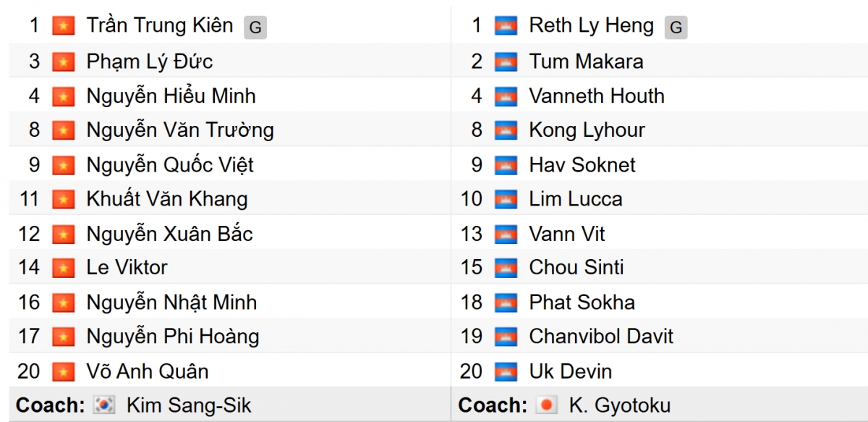Click the Japan flag next to K. Gyotoku
868x422 pixels.
tap(547, 405)
